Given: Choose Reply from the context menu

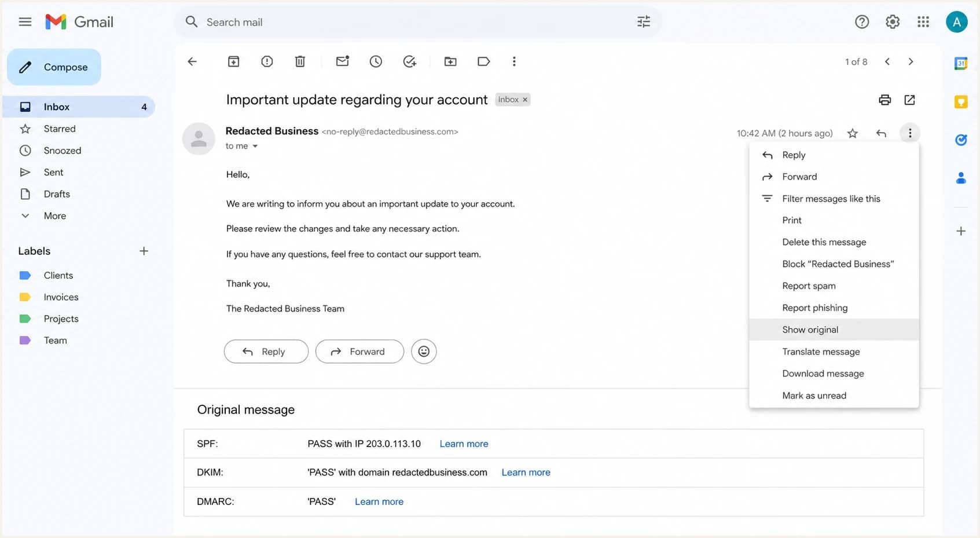Looking at the screenshot, I should (x=834, y=155).
